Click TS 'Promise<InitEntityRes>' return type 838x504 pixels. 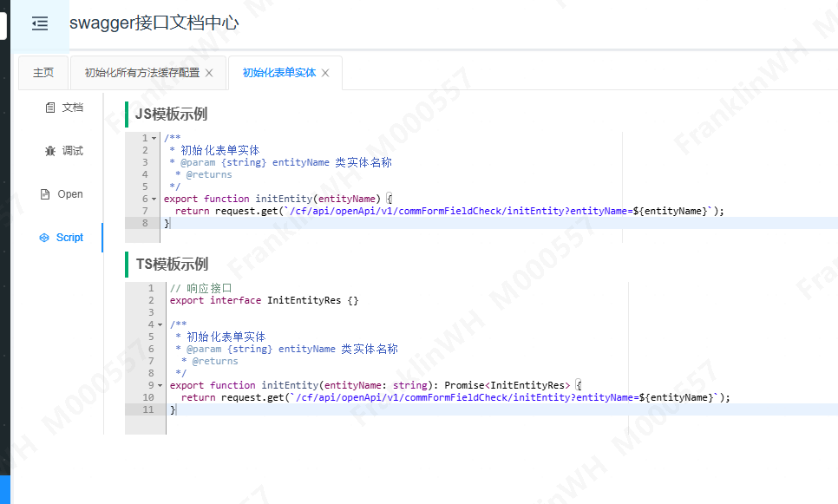tap(507, 385)
